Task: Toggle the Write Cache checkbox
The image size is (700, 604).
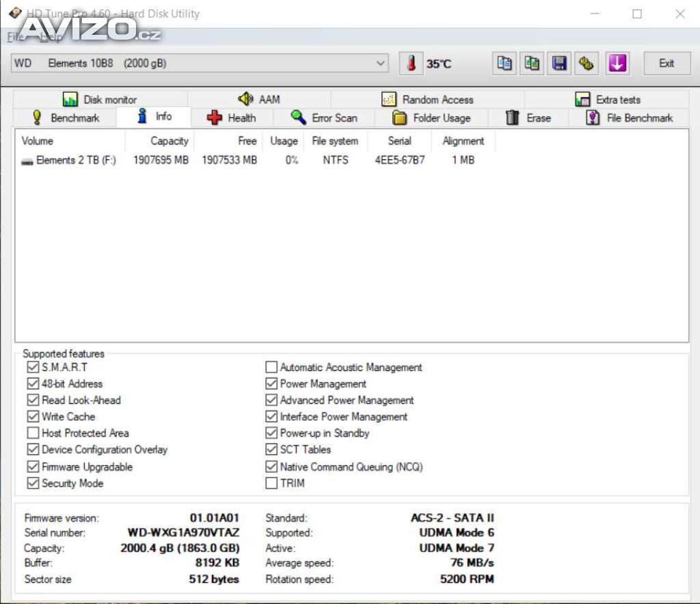Action: click(33, 417)
